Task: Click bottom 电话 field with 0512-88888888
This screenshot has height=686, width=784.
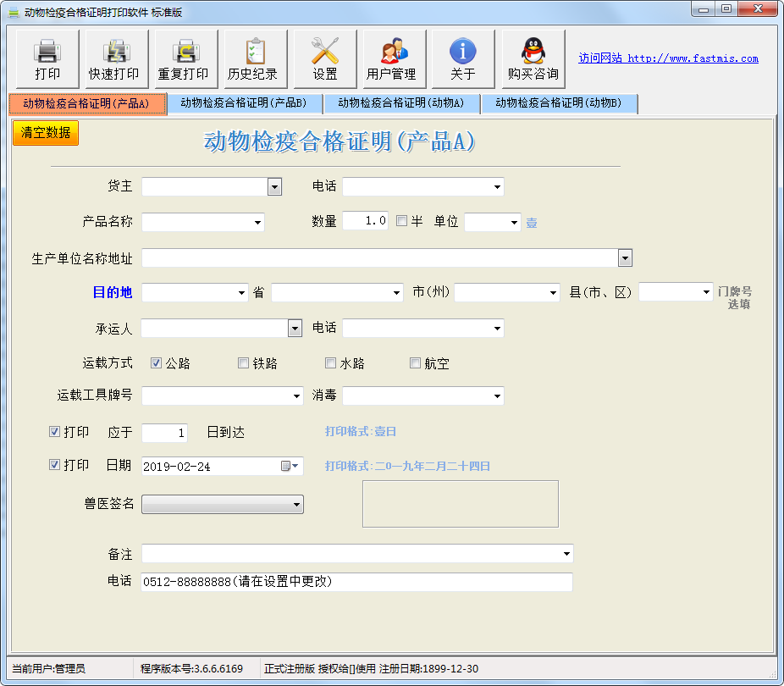Action: tap(356, 582)
